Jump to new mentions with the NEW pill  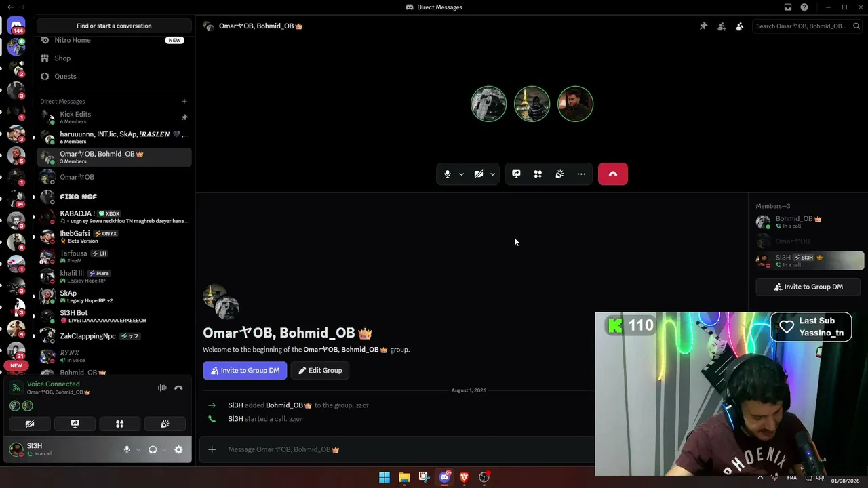(16, 365)
